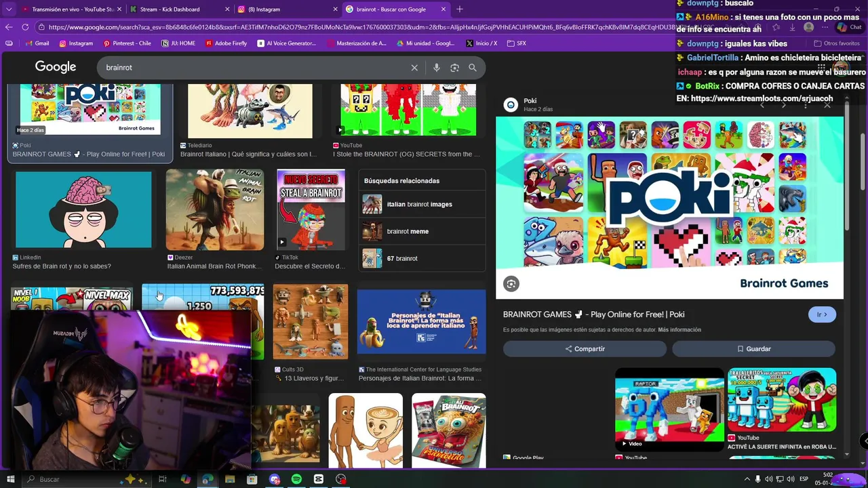Select related search brainrot meme
868x488 pixels.
(422, 231)
